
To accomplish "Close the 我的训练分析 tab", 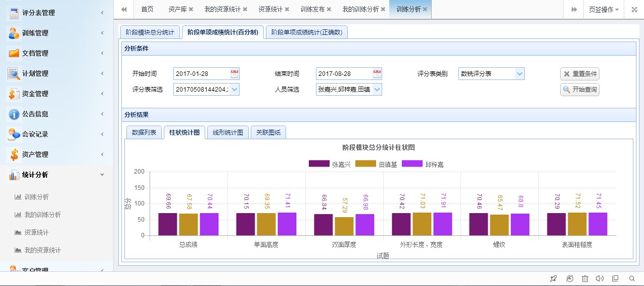I will click(x=383, y=9).
